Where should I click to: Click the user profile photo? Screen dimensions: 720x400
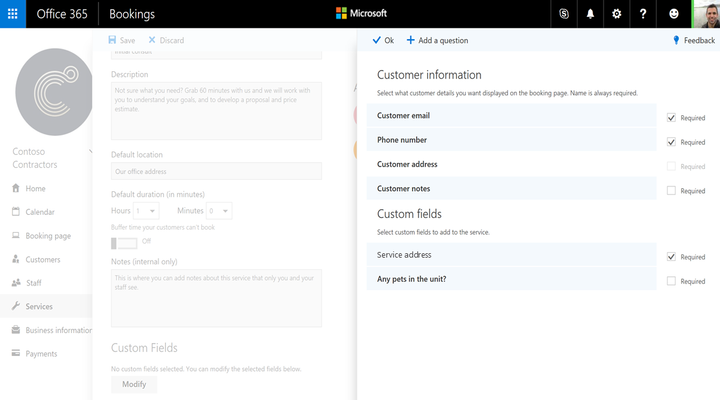tap(706, 14)
